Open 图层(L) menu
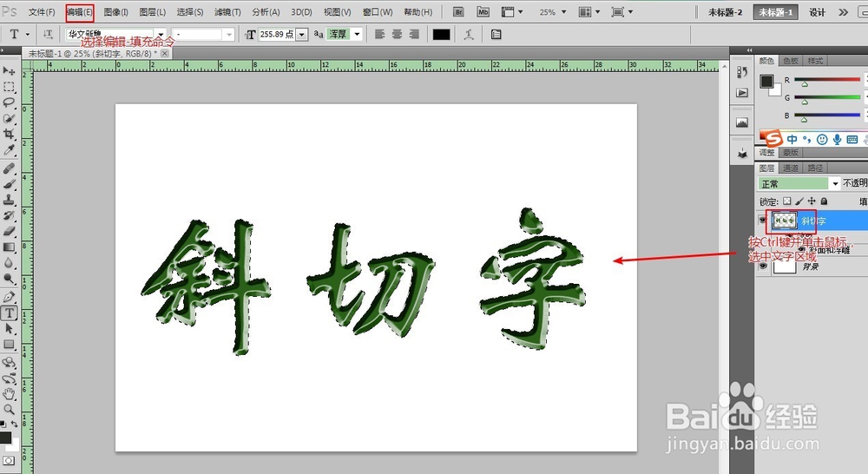868x474 pixels. [153, 11]
